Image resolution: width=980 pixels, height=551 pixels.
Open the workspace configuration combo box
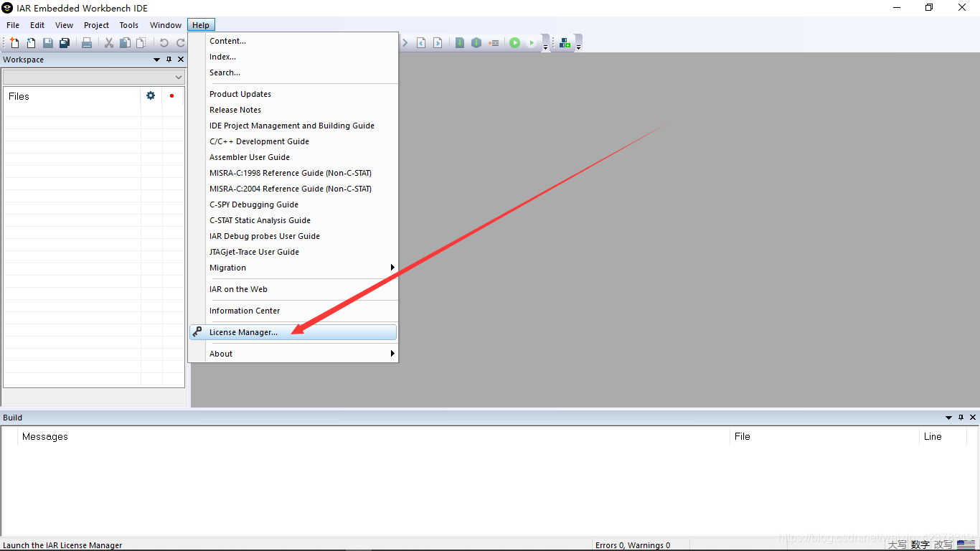tap(94, 77)
